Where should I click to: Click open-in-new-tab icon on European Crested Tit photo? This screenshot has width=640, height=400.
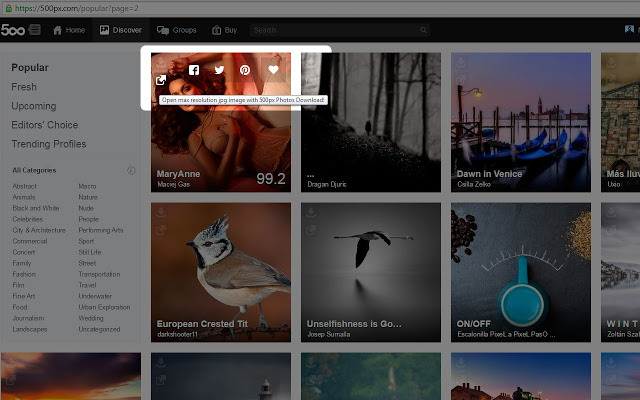[x=161, y=230]
